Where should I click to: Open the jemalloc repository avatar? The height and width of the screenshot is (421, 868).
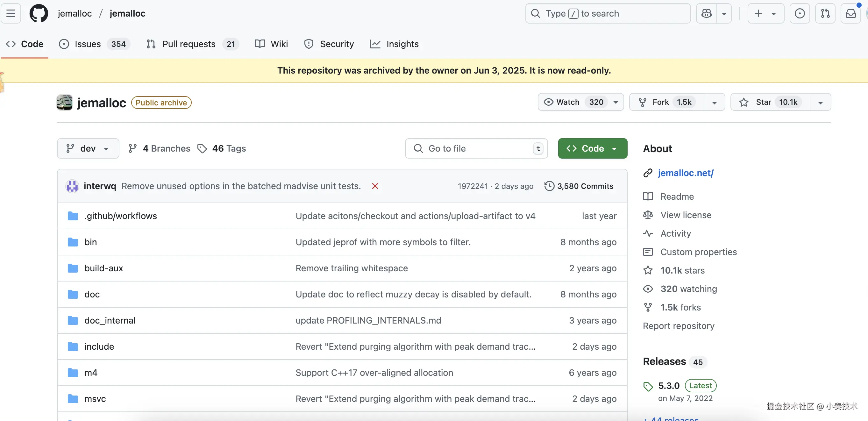65,103
